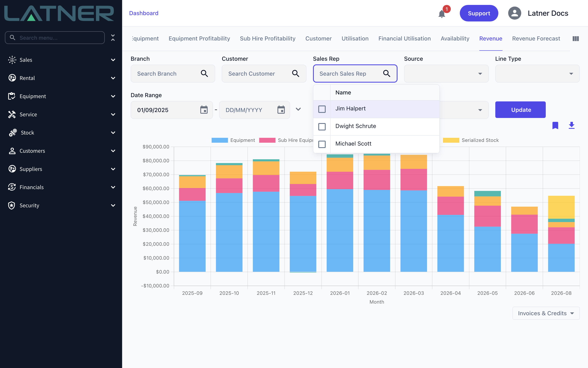Collapse all sidebar menus icon
This screenshot has height=368, width=588.
coord(113,37)
